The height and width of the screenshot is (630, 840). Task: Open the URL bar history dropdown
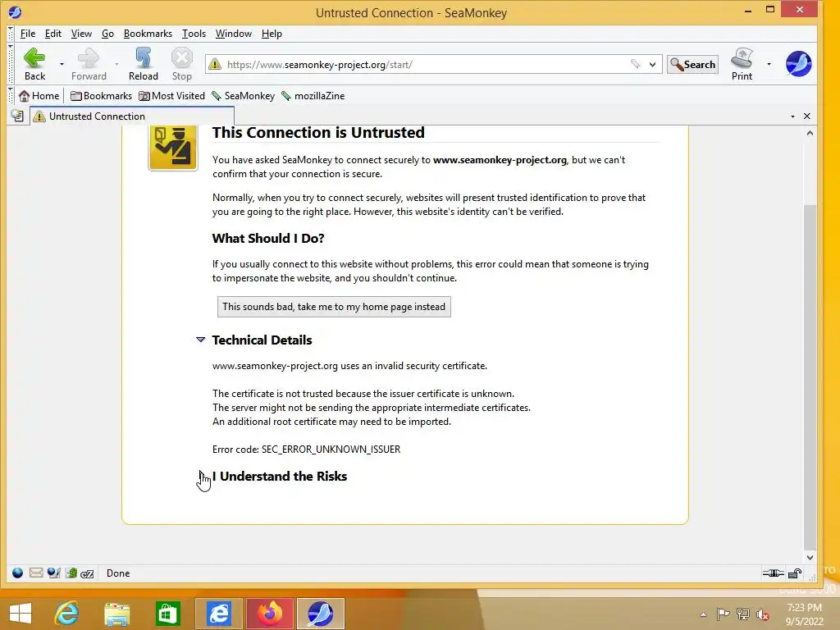click(x=652, y=64)
